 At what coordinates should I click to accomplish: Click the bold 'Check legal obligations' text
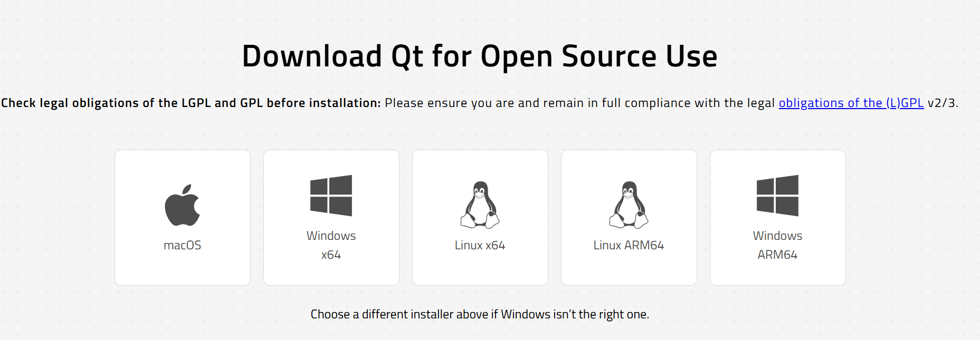coord(191,103)
